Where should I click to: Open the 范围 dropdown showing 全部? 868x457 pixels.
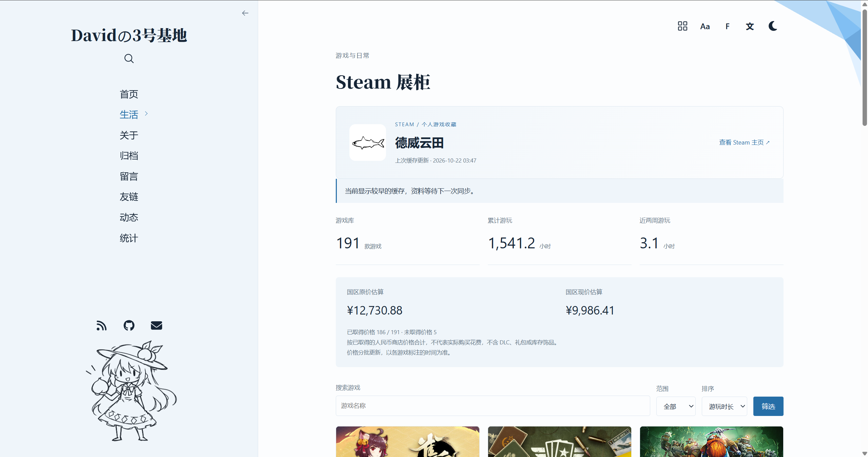(x=676, y=406)
